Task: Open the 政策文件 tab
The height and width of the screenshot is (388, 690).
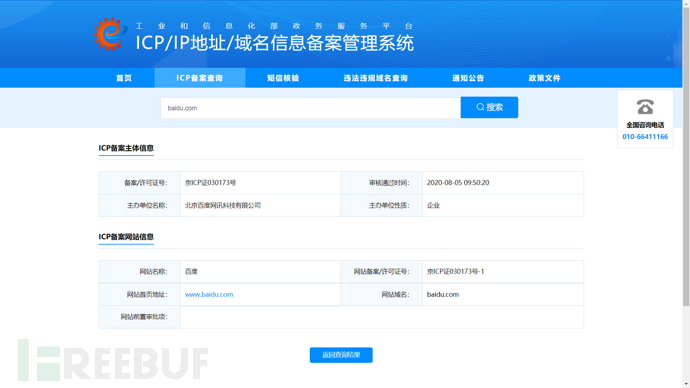Action: 544,78
